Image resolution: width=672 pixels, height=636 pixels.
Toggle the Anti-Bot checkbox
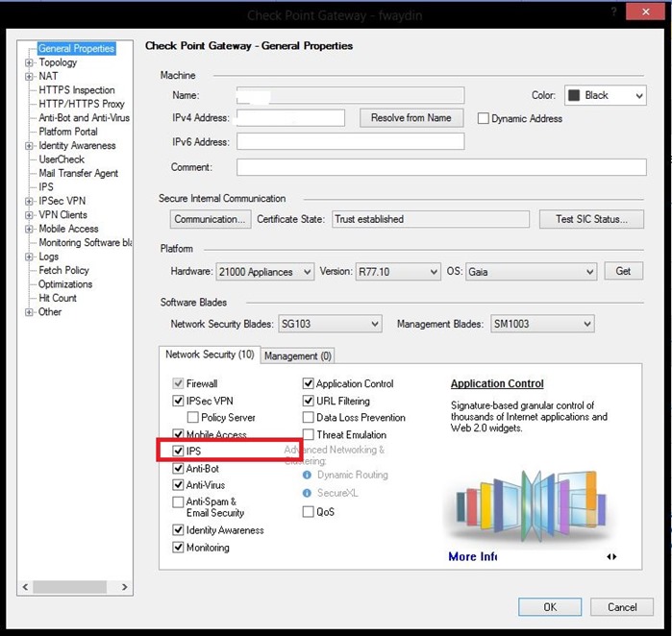pyautogui.click(x=178, y=468)
